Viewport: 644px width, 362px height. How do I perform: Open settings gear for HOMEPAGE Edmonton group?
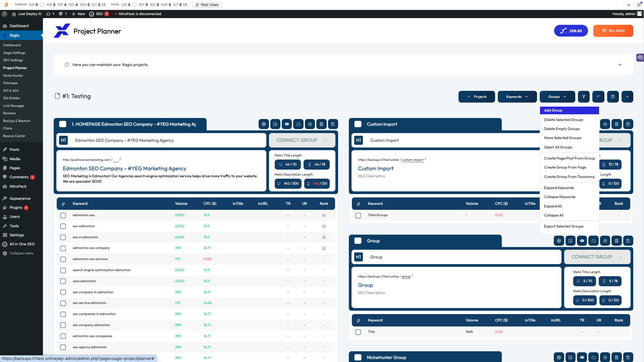pyautogui.click(x=264, y=124)
